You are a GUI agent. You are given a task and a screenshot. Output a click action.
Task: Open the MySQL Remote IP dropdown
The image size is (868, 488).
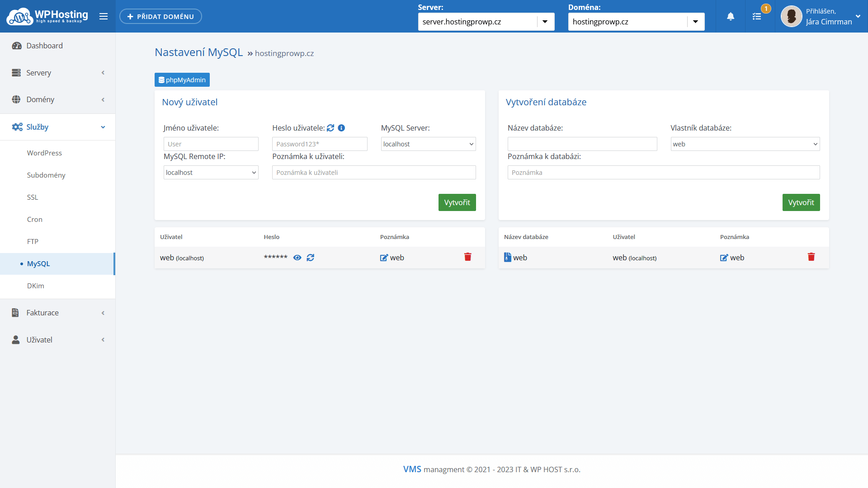point(211,173)
